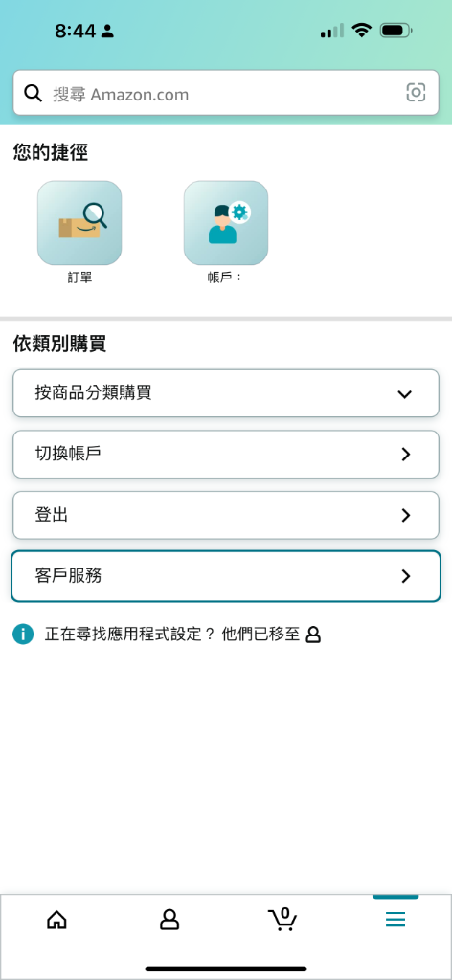This screenshot has height=980, width=452.
Task: Tap the person icon after 他們已移至
Action: point(313,635)
